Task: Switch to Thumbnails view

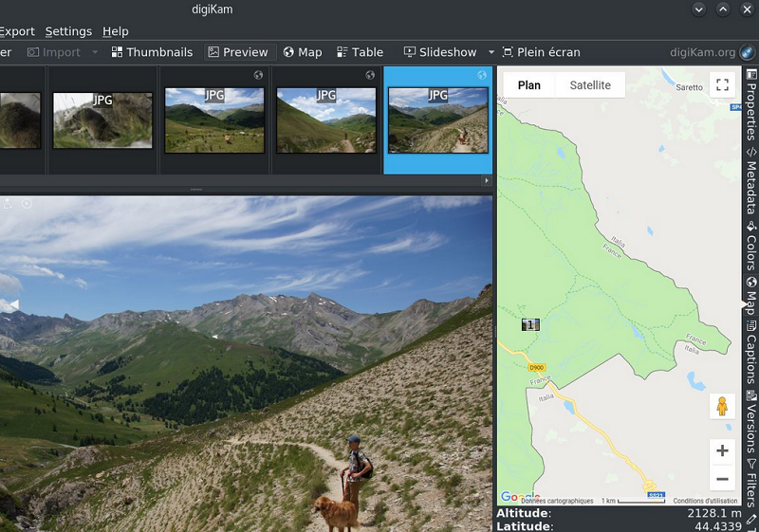Action: (152, 52)
